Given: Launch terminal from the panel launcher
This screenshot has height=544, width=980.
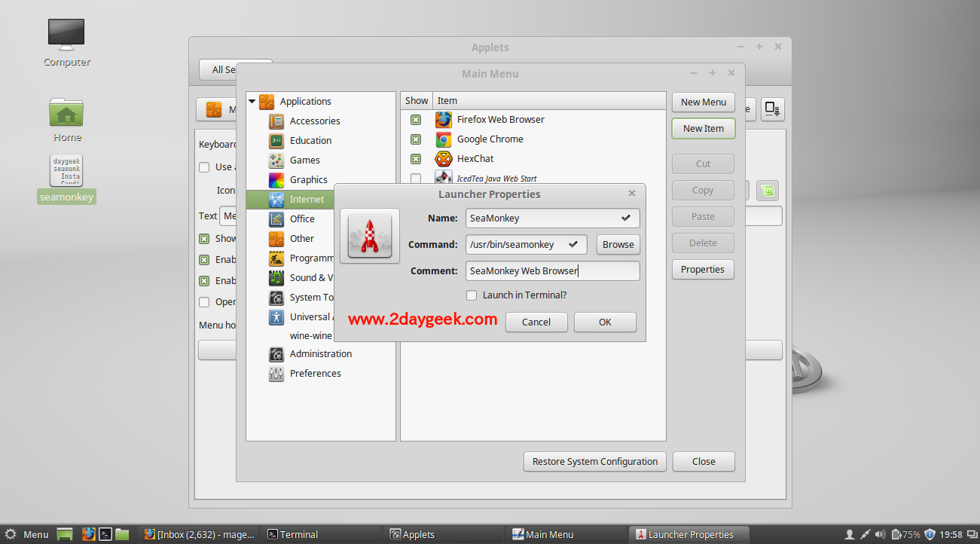Looking at the screenshot, I should click(x=105, y=534).
